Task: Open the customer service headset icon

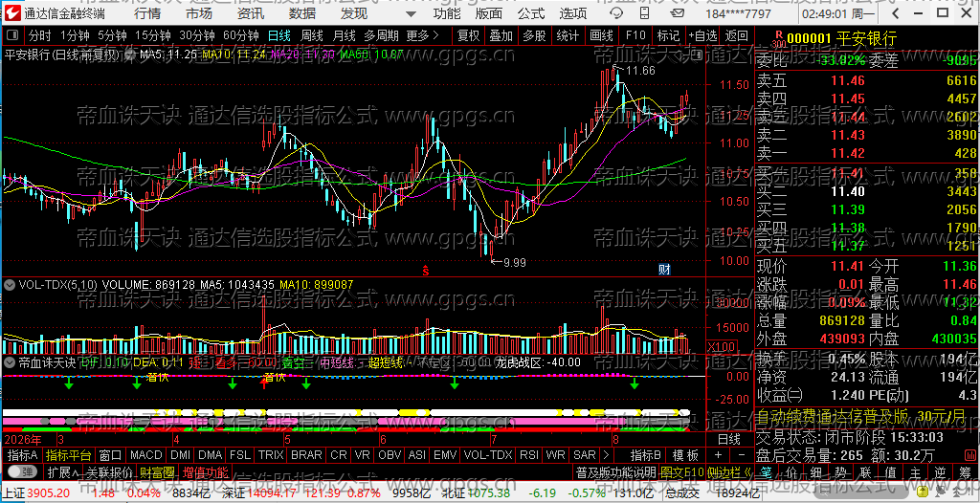Action: (616, 13)
